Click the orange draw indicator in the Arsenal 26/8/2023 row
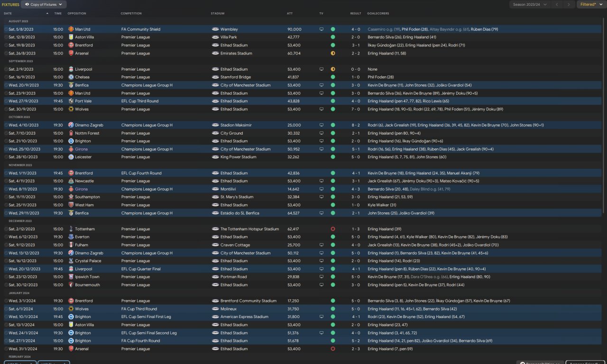Screen dimensions: 607x364 333,53
